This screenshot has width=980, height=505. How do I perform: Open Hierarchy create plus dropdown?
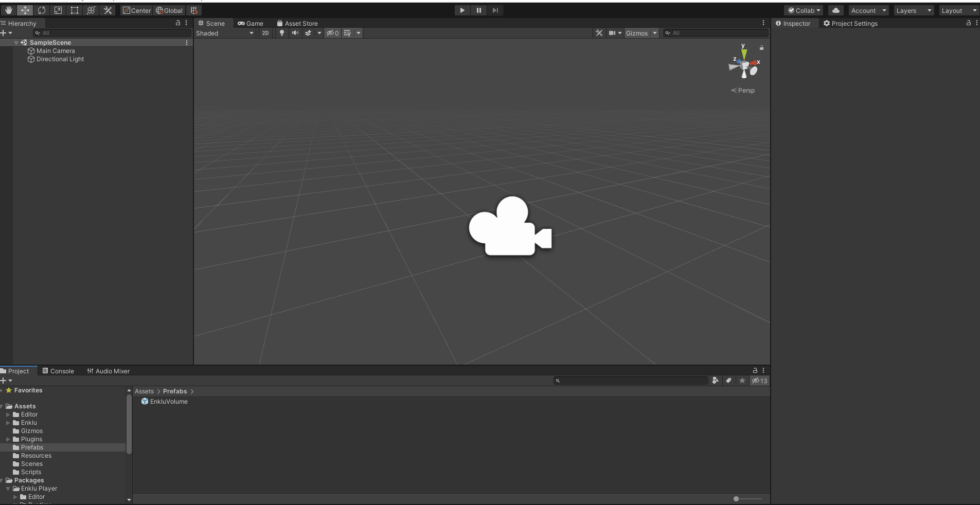(6, 33)
